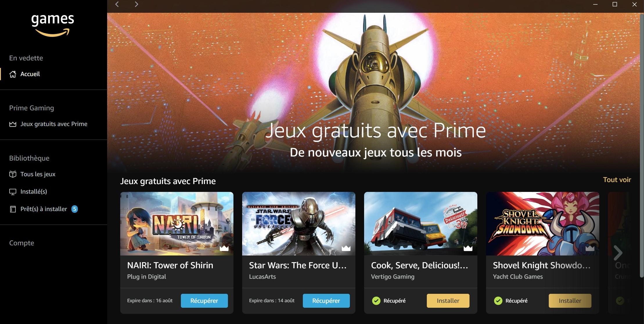Click the blue badge showing 5
The image size is (644, 324).
(75, 209)
